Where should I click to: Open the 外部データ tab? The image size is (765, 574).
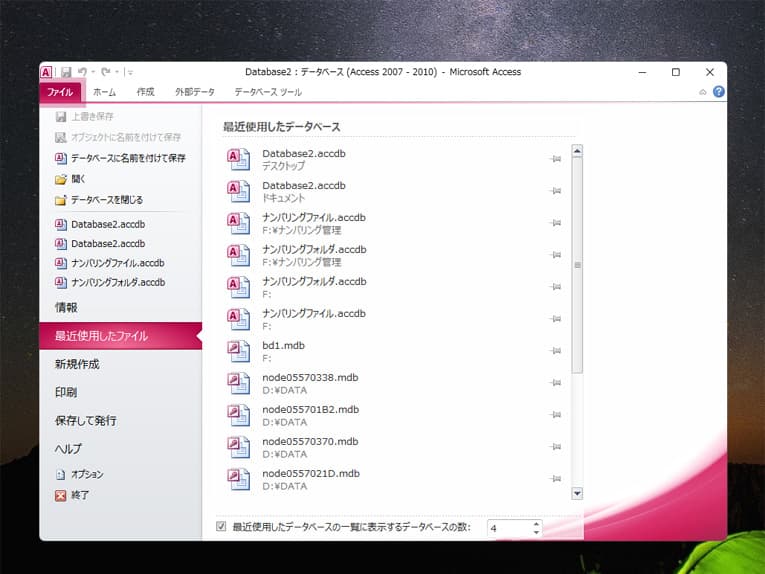pyautogui.click(x=194, y=92)
